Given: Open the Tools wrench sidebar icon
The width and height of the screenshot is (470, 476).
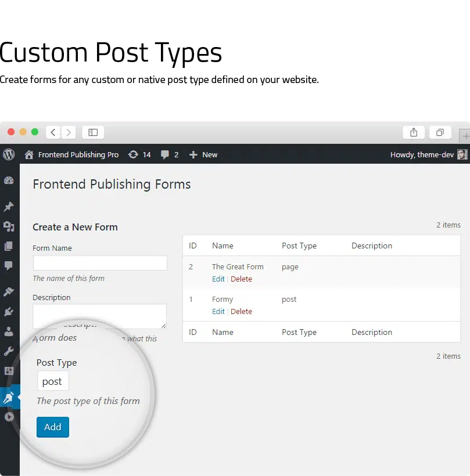Looking at the screenshot, I should coord(9,351).
